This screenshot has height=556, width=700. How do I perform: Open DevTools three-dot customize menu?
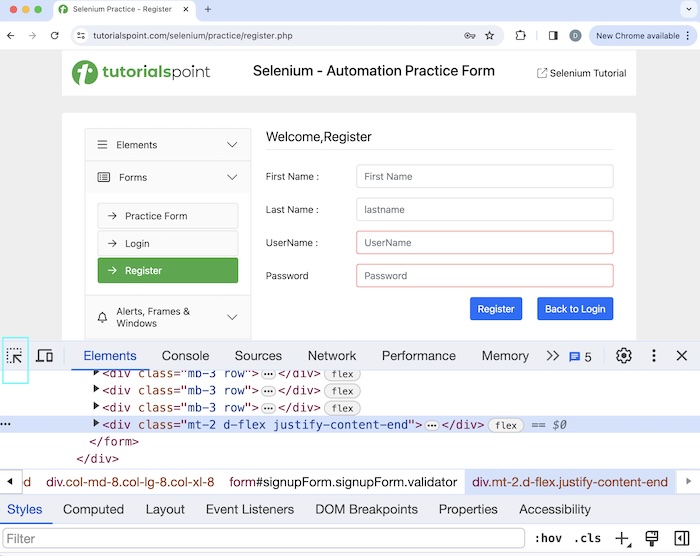point(654,356)
